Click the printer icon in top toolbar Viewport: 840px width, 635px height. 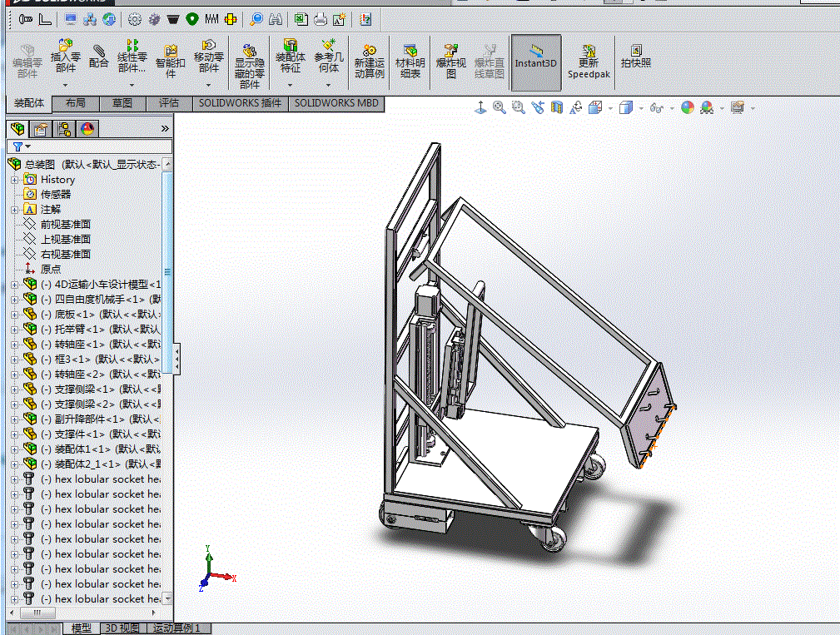point(321,20)
